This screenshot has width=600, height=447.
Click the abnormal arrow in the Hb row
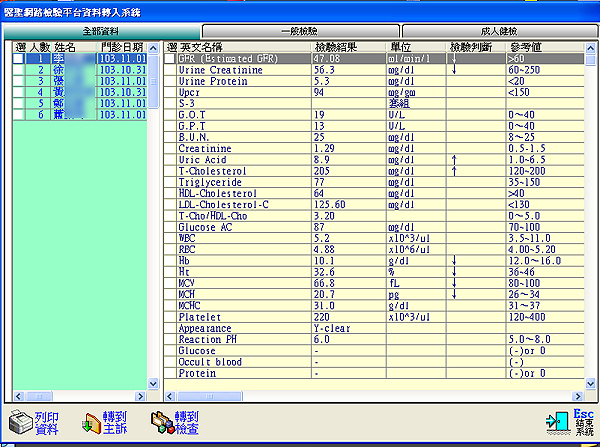pyautogui.click(x=453, y=260)
